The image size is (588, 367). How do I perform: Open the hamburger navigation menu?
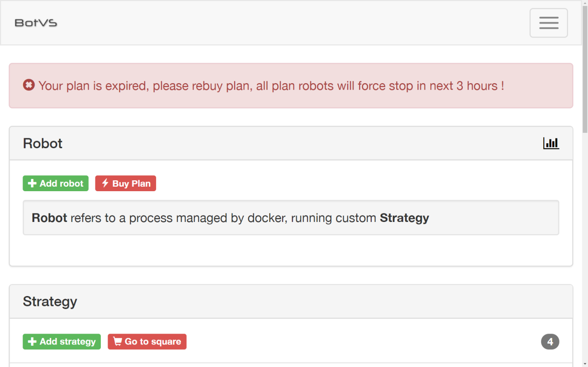click(549, 23)
